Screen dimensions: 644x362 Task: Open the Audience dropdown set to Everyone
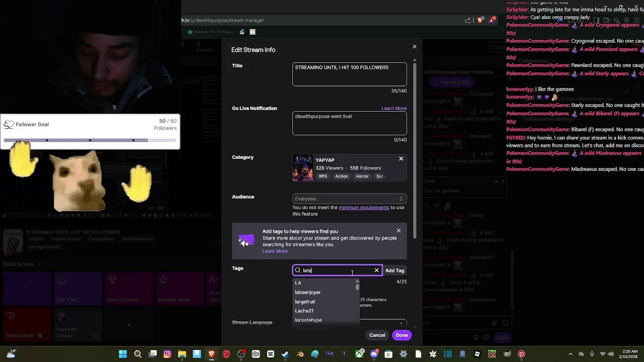tap(350, 199)
